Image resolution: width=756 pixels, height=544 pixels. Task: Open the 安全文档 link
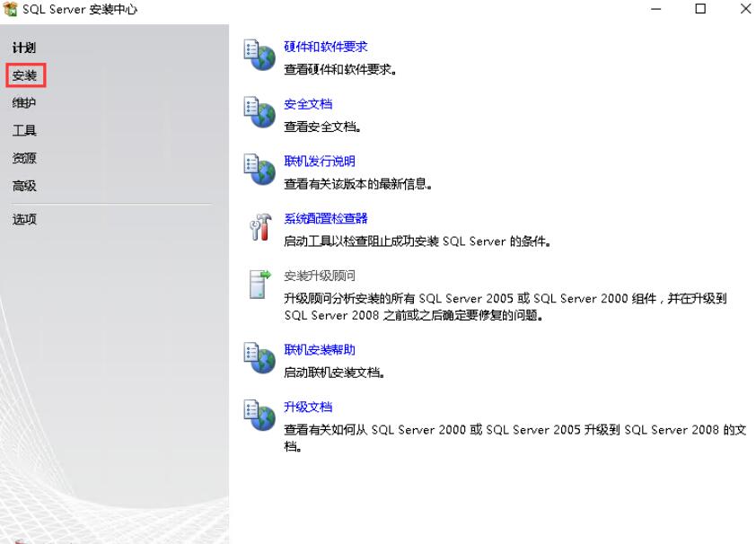pos(308,104)
